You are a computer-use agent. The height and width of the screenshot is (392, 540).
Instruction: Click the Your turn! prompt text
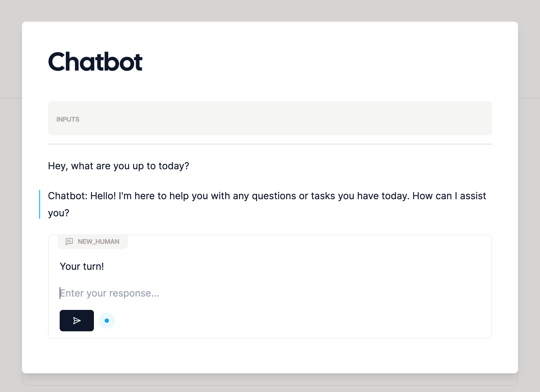(82, 266)
